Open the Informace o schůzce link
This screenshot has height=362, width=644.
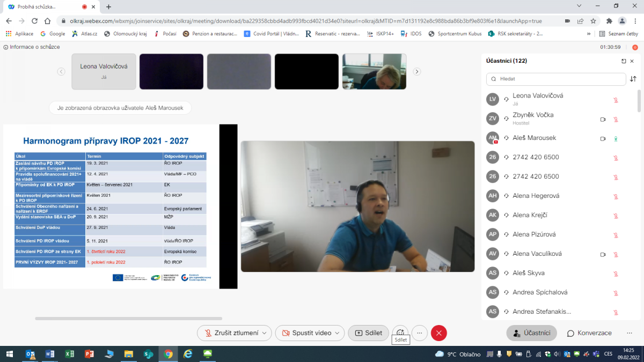tap(32, 47)
